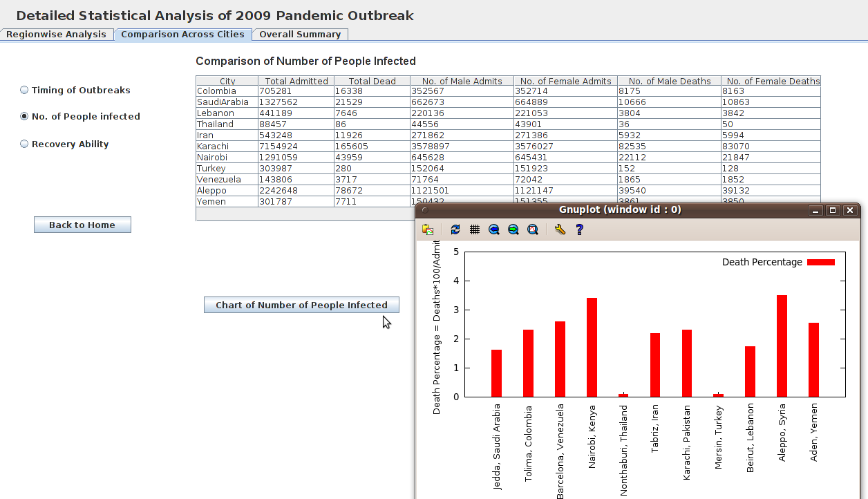868x499 pixels.
Task: Open the Overall Summary tab
Action: (x=300, y=35)
